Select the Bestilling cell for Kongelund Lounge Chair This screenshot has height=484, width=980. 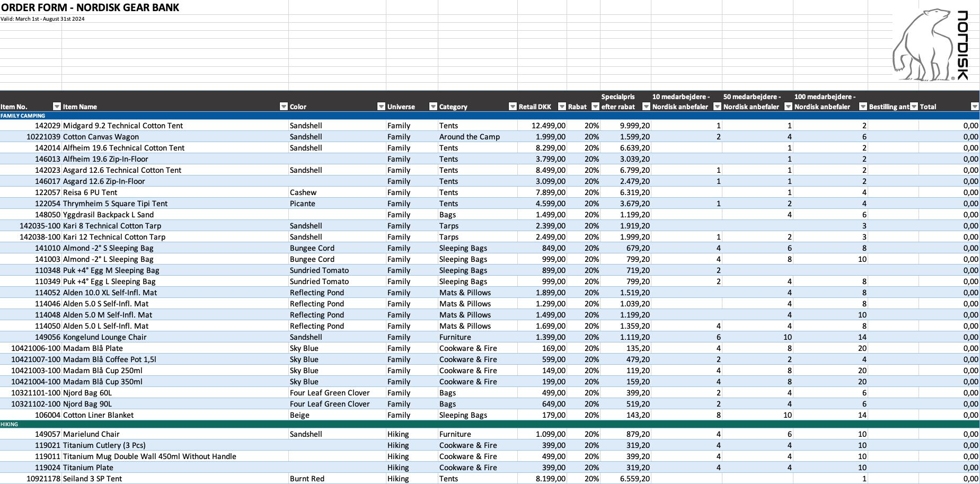click(x=894, y=337)
